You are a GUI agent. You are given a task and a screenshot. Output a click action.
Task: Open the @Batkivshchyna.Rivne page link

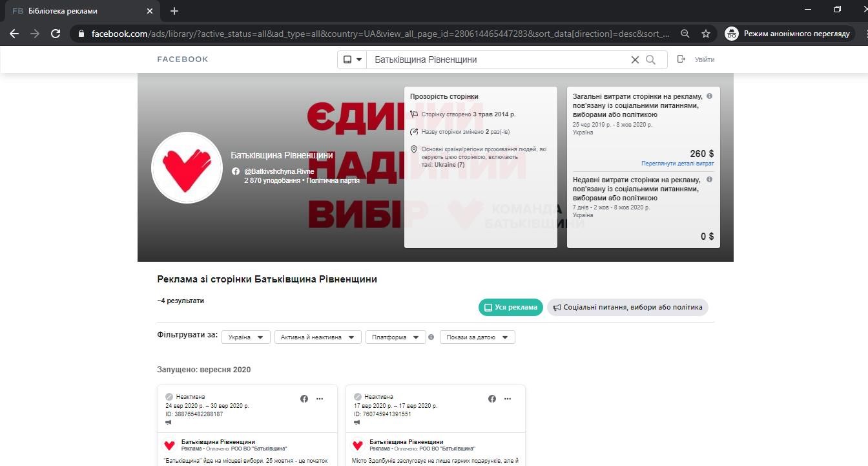[x=279, y=171]
